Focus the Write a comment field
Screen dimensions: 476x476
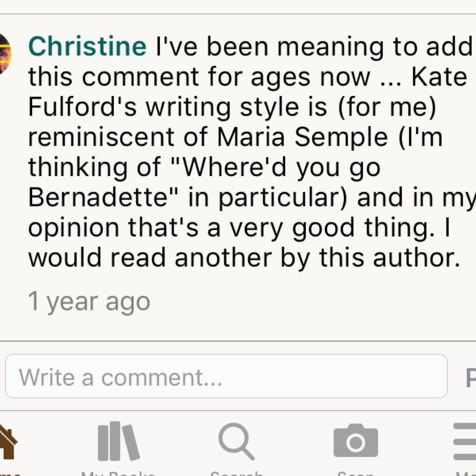pos(226,376)
